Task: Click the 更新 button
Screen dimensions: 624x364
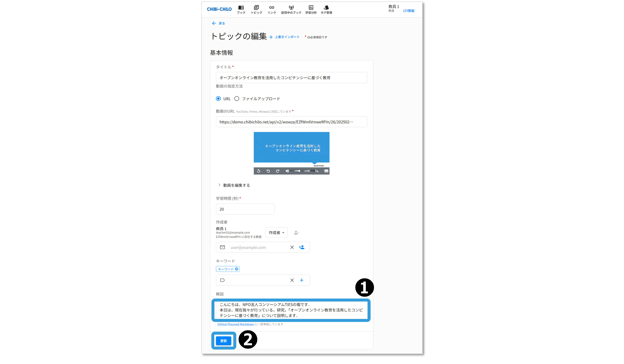Action: 223,341
